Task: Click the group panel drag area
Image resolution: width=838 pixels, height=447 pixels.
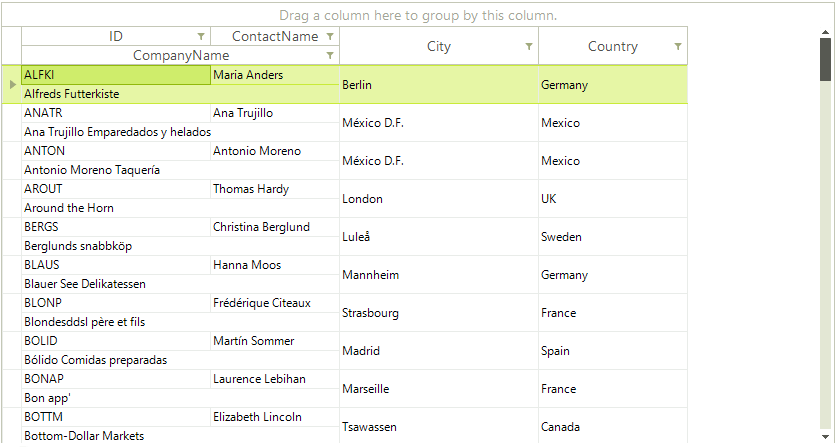Action: (417, 16)
